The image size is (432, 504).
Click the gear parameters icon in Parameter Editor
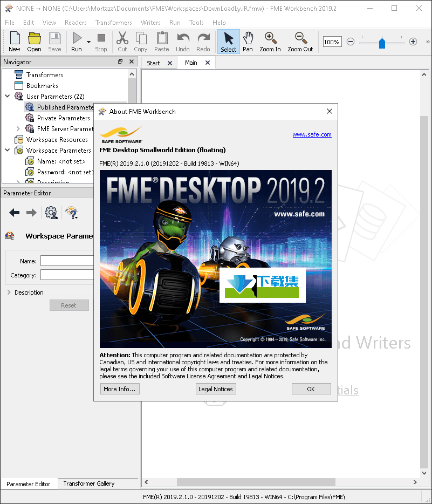click(51, 213)
